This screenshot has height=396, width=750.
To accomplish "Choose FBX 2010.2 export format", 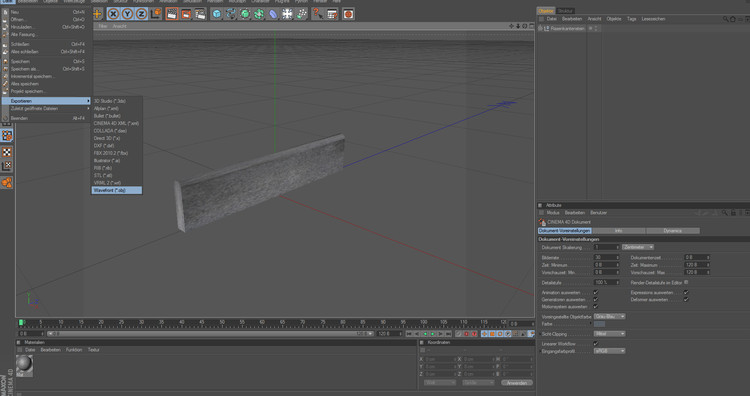I will [x=117, y=153].
